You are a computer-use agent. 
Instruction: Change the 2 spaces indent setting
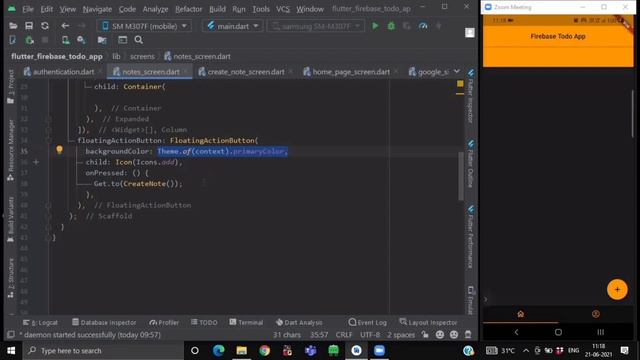400,335
